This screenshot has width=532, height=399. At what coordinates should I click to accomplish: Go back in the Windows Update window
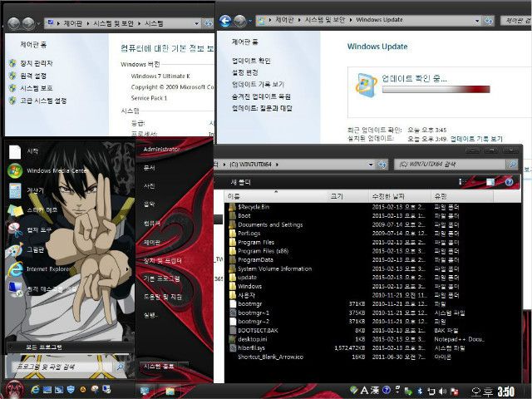[x=225, y=21]
